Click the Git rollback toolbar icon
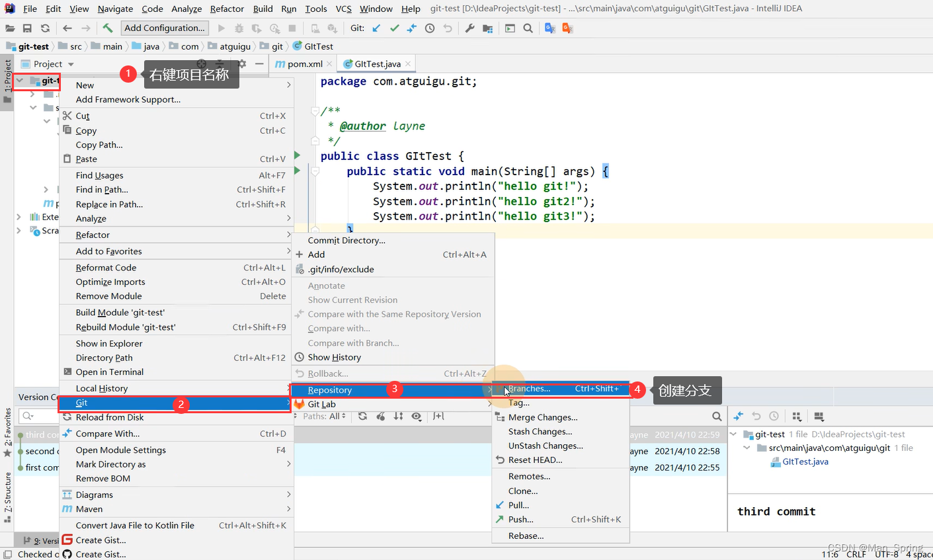933x560 pixels. coord(448,28)
